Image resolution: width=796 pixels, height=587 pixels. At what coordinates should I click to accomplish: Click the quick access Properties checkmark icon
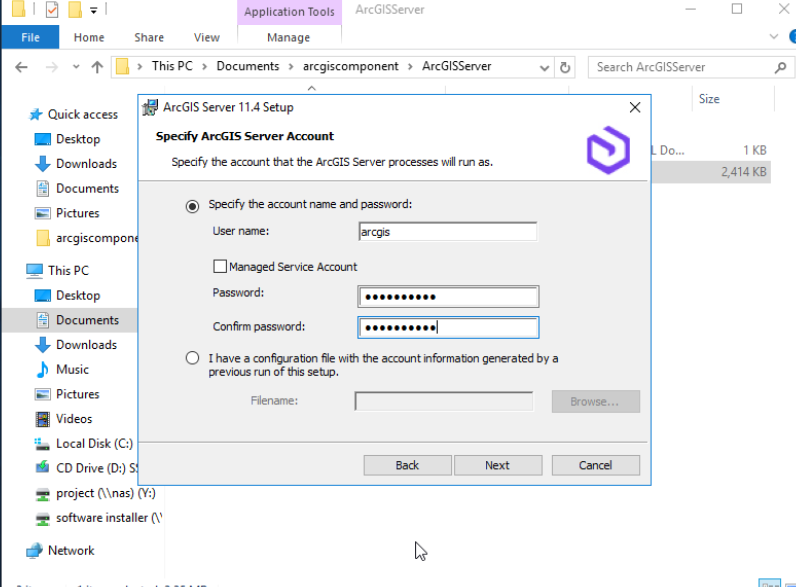pyautogui.click(x=52, y=10)
